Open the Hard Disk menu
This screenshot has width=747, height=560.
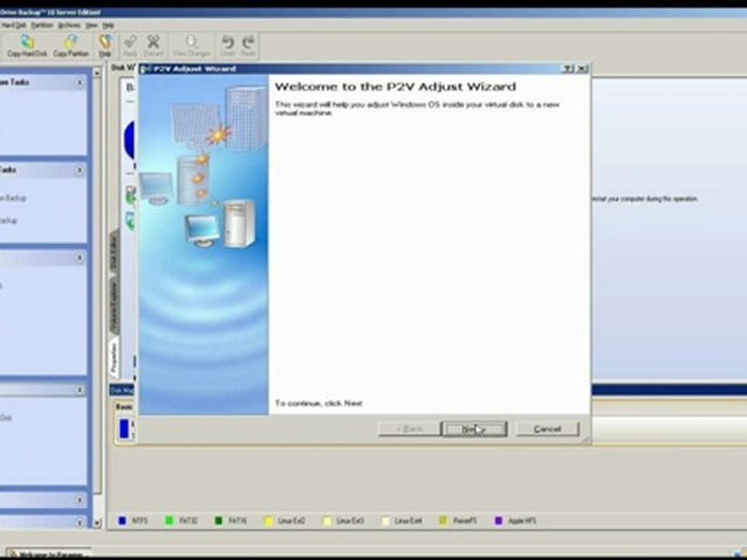tap(13, 25)
